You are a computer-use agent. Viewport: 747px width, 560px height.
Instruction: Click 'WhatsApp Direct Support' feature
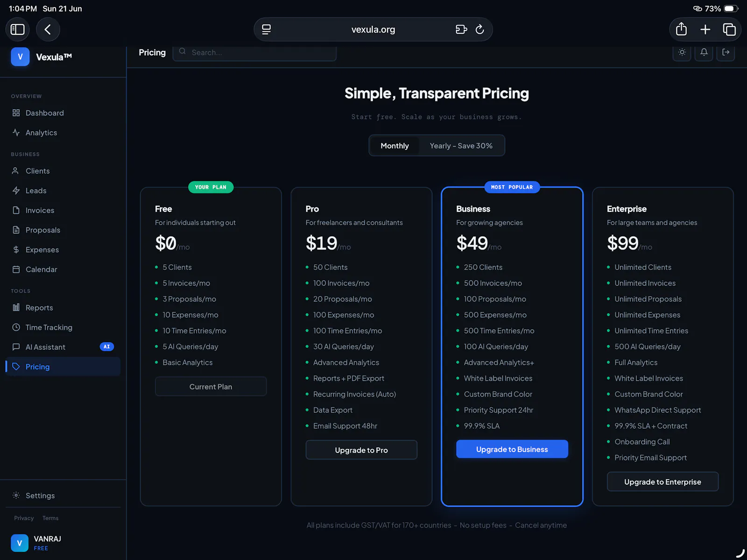click(x=657, y=410)
